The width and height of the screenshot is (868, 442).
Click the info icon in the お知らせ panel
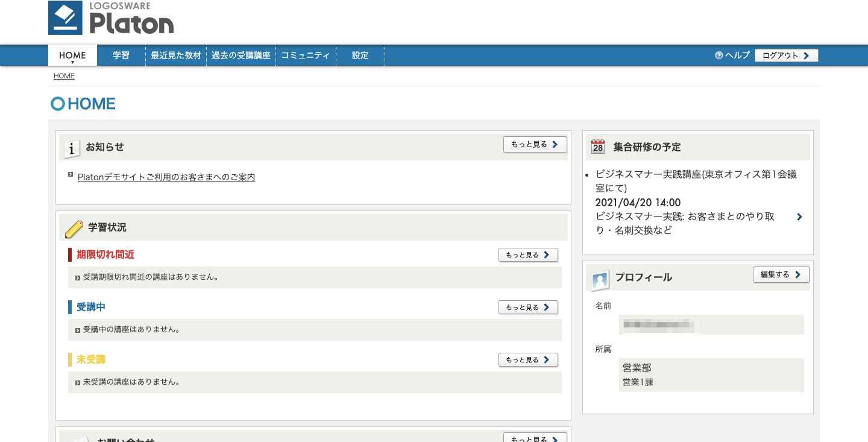coord(71,148)
